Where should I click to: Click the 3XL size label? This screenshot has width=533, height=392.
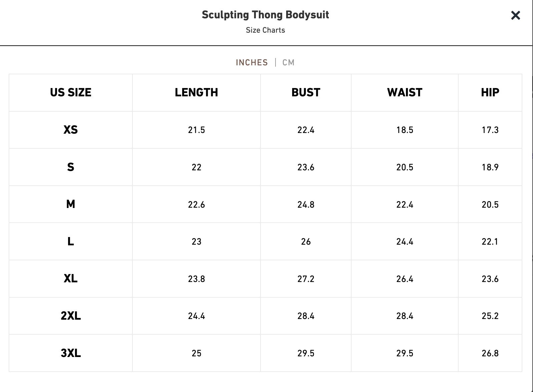click(x=71, y=353)
